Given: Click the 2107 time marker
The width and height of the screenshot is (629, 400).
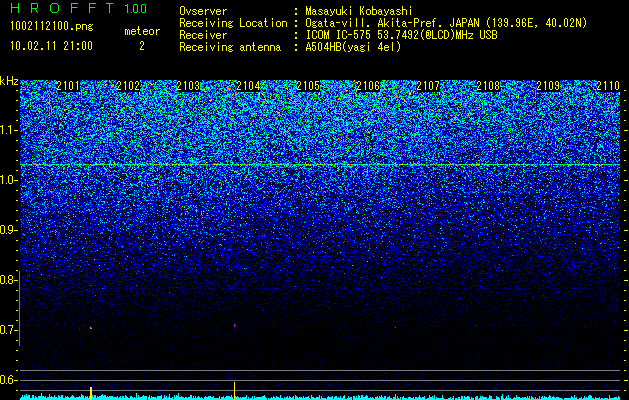Looking at the screenshot, I should pyautogui.click(x=428, y=86).
